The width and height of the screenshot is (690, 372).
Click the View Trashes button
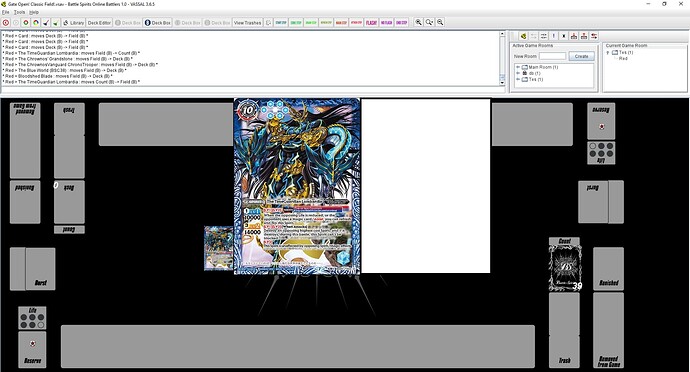point(247,22)
